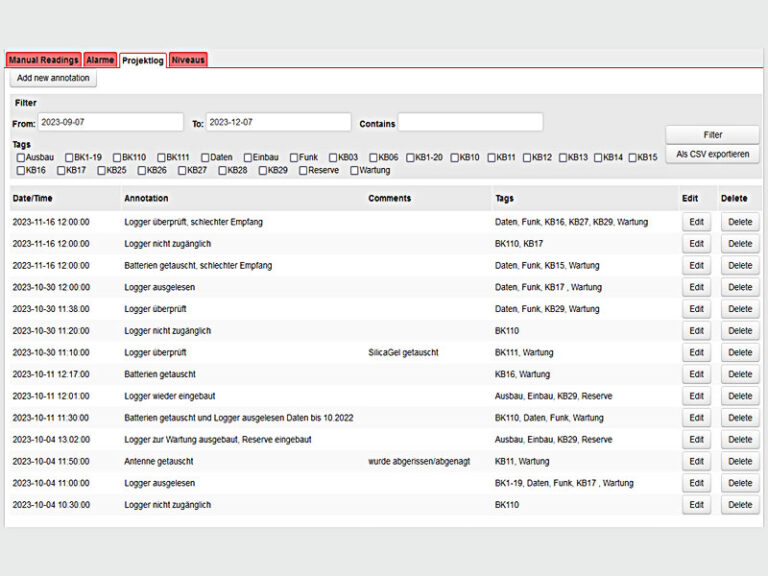Export list via Als CSV exportieren
768x576 pixels.
click(712, 154)
